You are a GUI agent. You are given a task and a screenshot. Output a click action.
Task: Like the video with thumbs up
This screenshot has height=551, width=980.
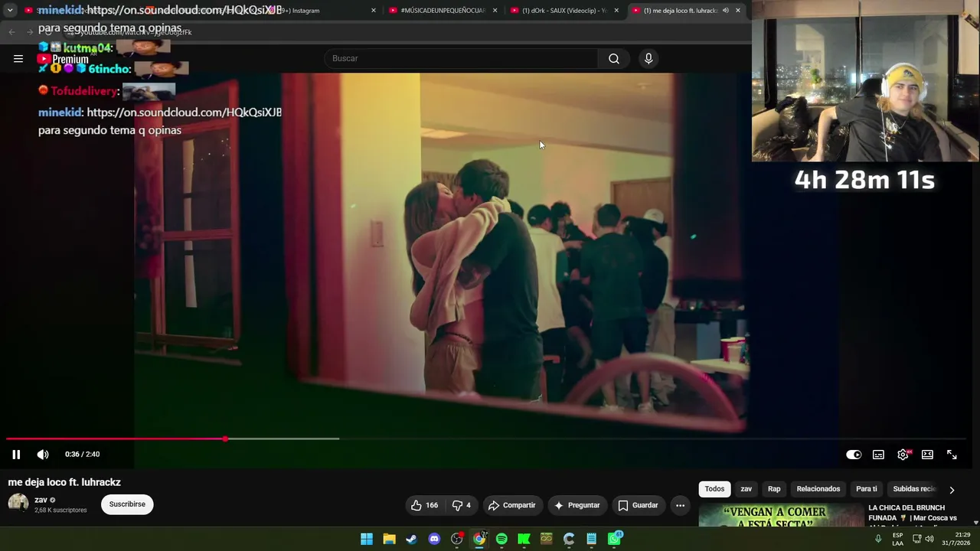pos(424,505)
